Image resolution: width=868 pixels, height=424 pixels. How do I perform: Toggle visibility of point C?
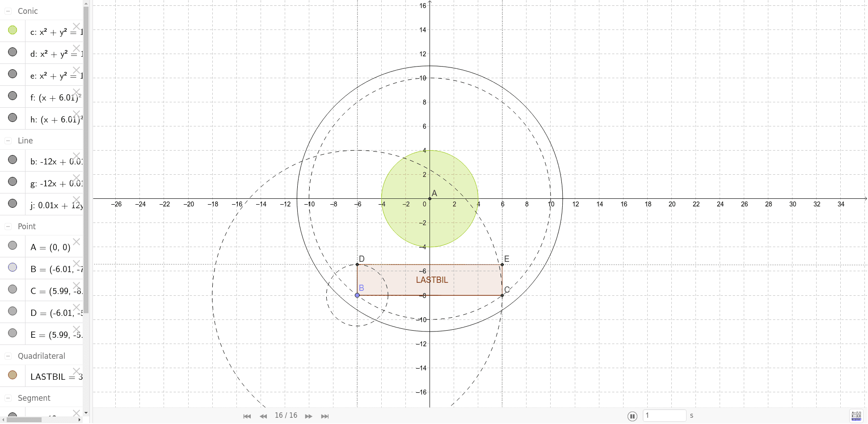[x=13, y=289]
